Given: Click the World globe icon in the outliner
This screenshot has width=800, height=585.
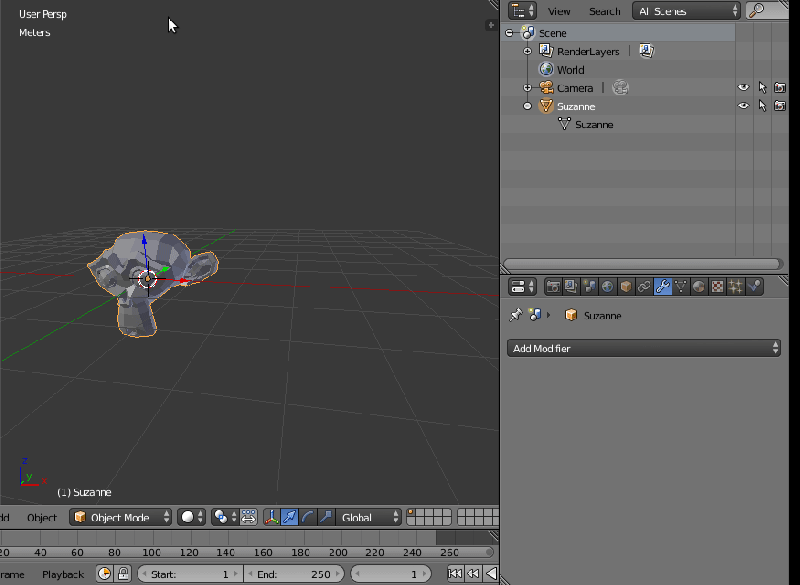Looking at the screenshot, I should tap(546, 69).
